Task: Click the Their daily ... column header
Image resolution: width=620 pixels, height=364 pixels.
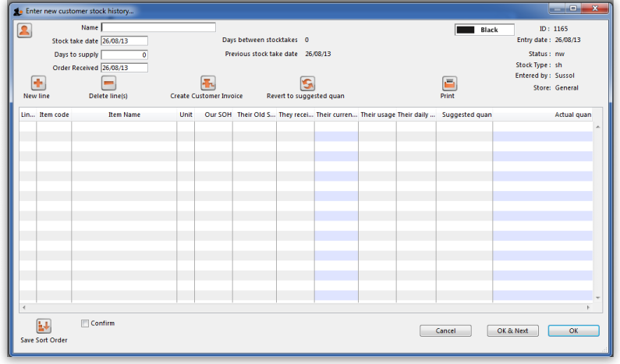Action: [416, 115]
